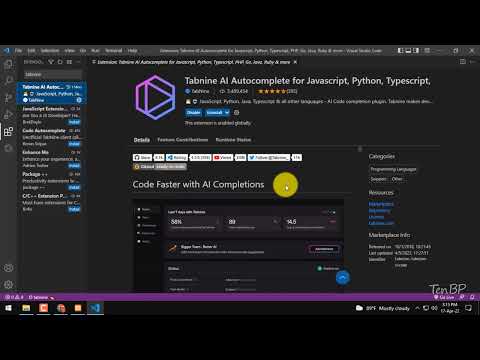The height and width of the screenshot is (360, 480).
Task: Disable the Tabnine extension
Action: 193,113
